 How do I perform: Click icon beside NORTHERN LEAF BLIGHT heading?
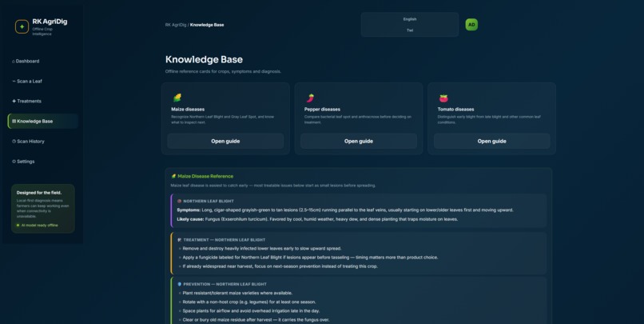pos(179,202)
